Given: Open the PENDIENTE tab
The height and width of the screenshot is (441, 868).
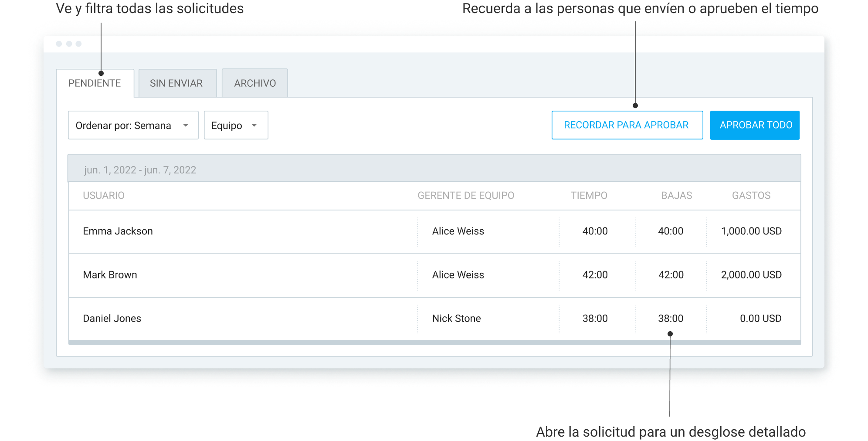Looking at the screenshot, I should pyautogui.click(x=95, y=83).
